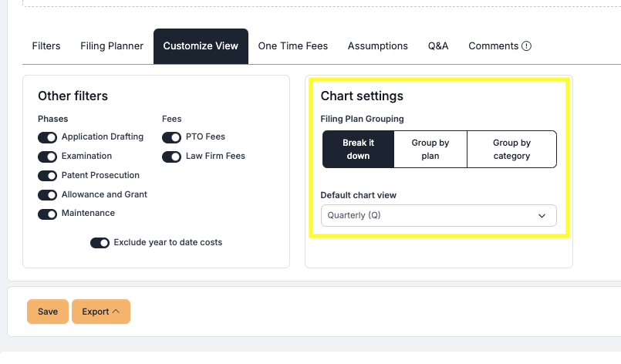
Task: Select Group by category option
Action: click(x=511, y=150)
